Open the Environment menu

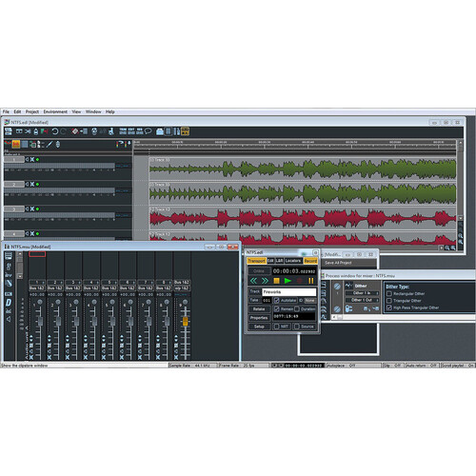(x=55, y=111)
